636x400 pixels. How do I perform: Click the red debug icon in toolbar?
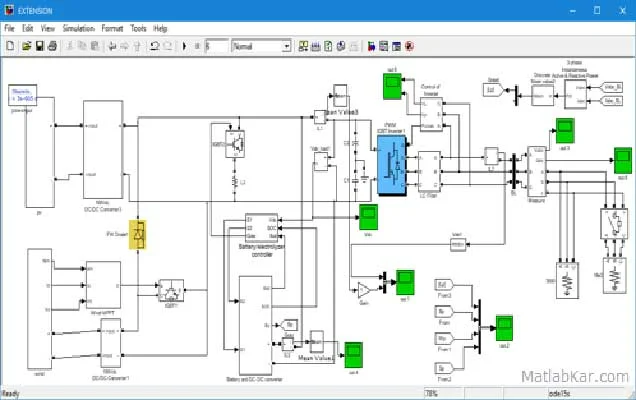click(x=410, y=46)
